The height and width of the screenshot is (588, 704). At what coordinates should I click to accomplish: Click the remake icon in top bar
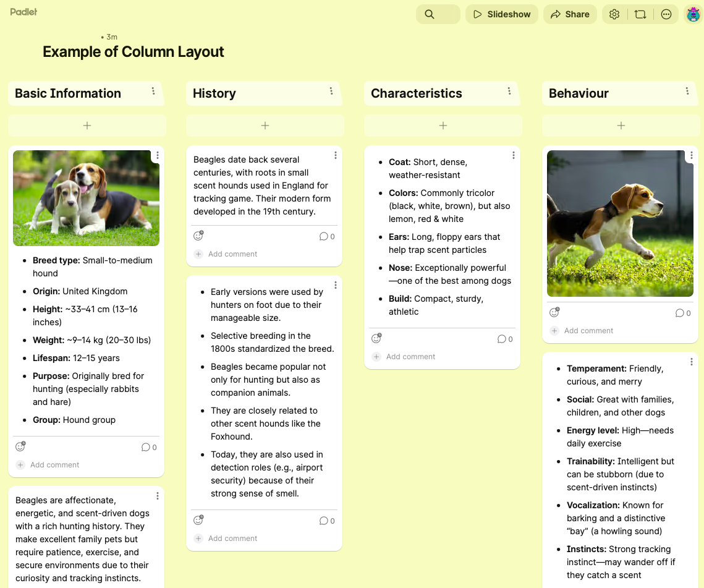(x=640, y=14)
